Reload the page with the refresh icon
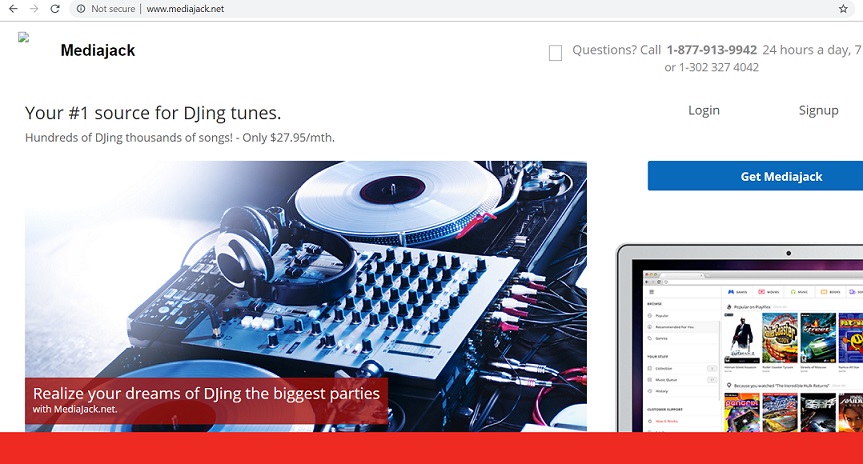863x464 pixels. [x=55, y=9]
